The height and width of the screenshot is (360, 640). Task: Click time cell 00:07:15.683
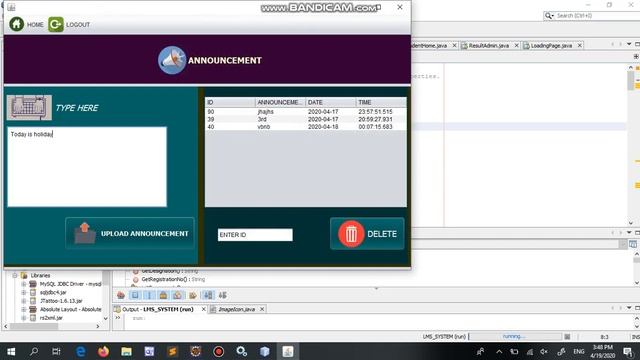(x=375, y=127)
